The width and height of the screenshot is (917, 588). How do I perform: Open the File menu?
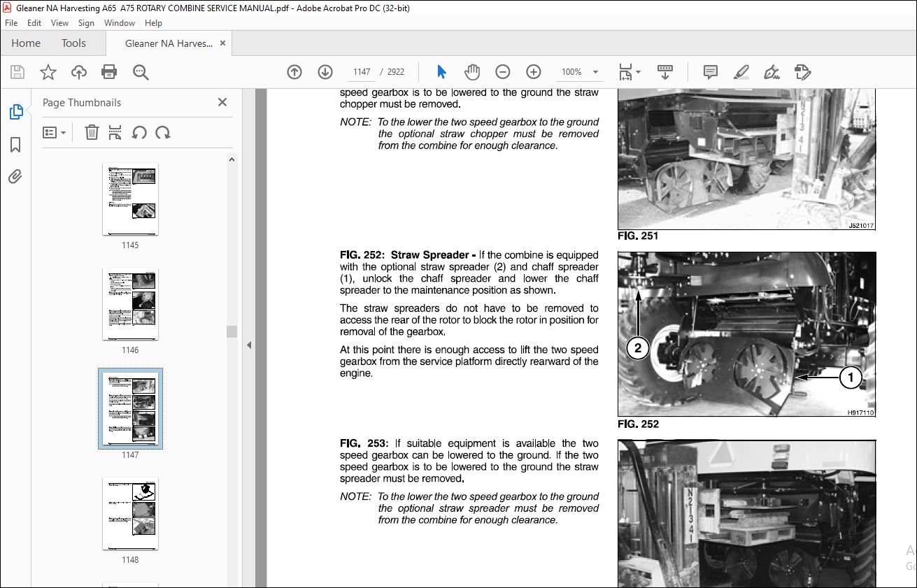pyautogui.click(x=11, y=23)
